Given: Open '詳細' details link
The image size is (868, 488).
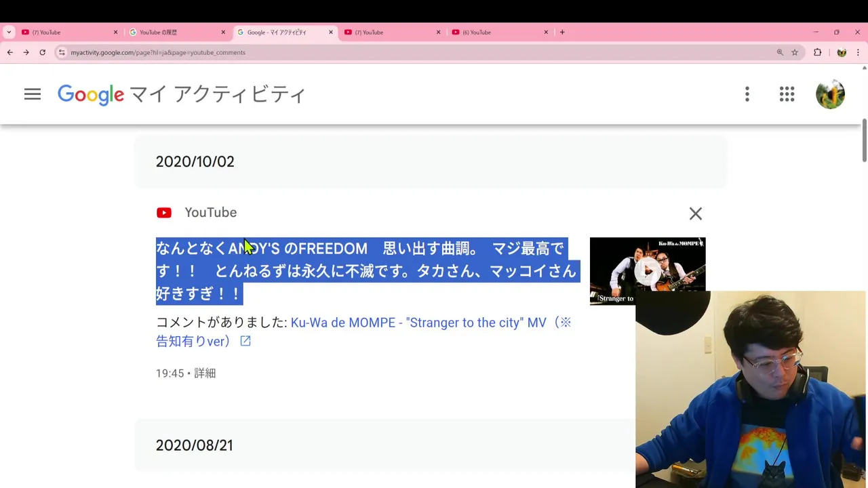Looking at the screenshot, I should (x=205, y=373).
